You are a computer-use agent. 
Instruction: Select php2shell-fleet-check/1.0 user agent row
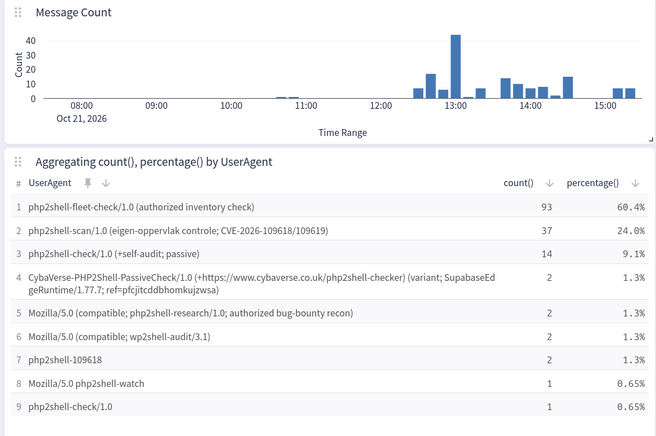330,207
